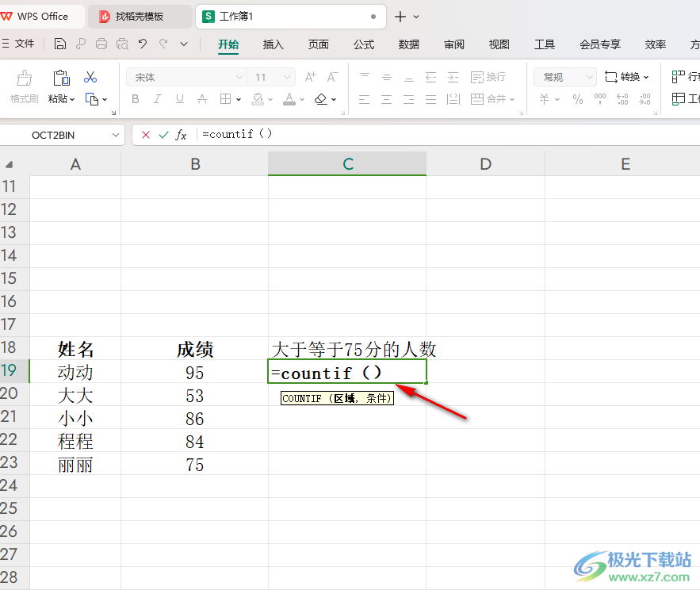The width and height of the screenshot is (700, 590).
Task: Click the select-all corner triangle
Action: [9, 165]
